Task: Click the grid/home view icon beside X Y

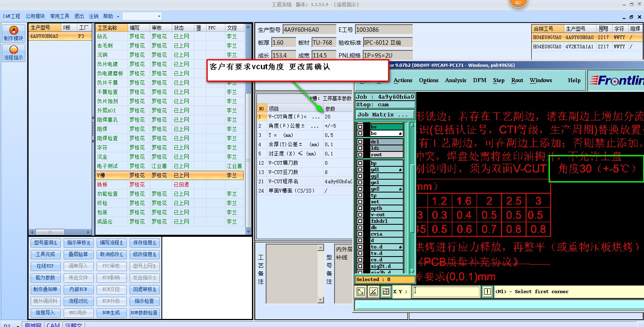Action: [386, 291]
